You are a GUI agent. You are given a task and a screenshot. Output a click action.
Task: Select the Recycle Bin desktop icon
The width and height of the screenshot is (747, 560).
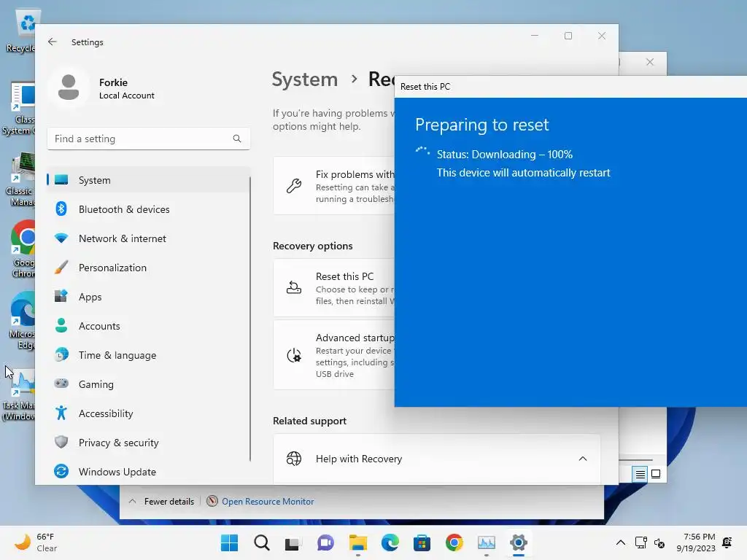[x=21, y=31]
